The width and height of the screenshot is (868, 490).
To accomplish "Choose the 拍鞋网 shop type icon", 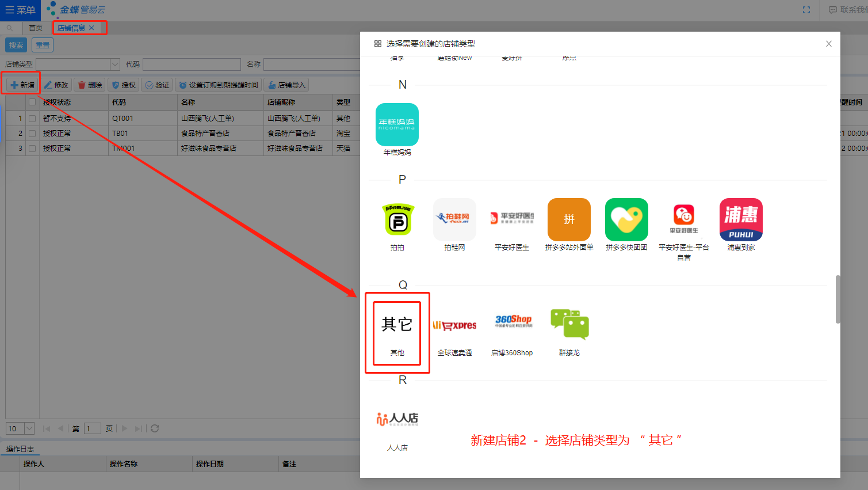I will 454,219.
